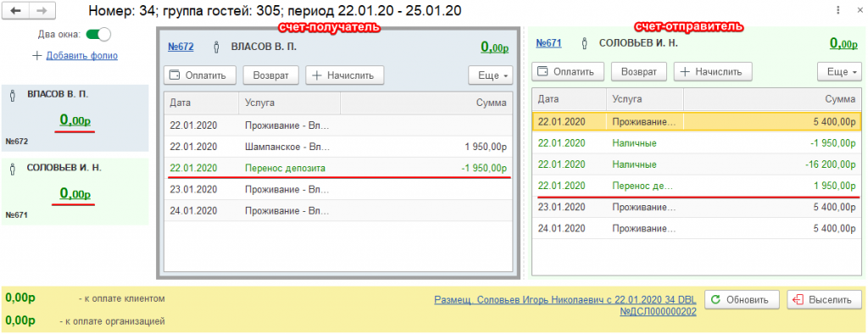Click Начислить in the Соловьев folio

[712, 71]
